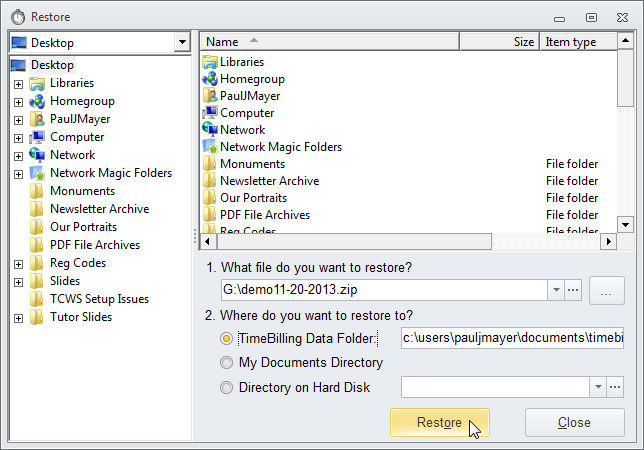The width and height of the screenshot is (644, 450).
Task: Select Directory on Hard Disk option
Action: 227,387
